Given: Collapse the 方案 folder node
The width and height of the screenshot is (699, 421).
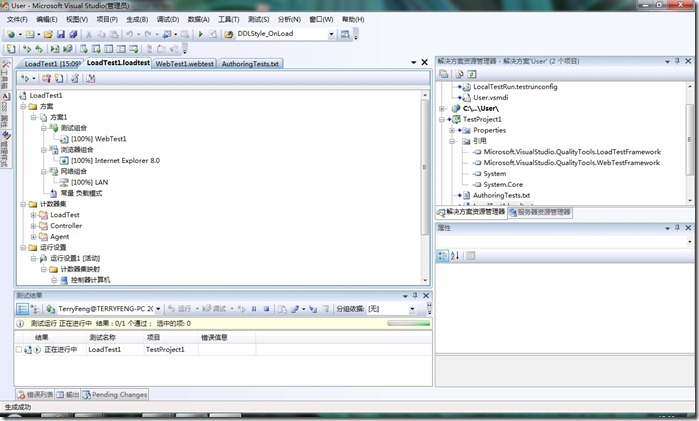Looking at the screenshot, I should pos(23,107).
